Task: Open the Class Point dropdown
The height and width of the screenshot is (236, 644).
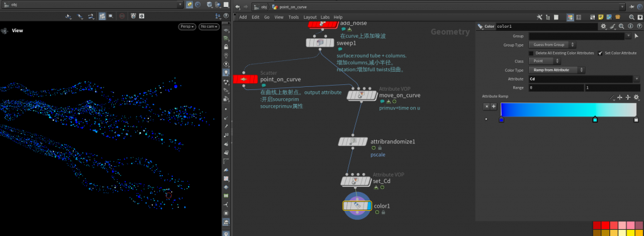Action: coord(545,61)
